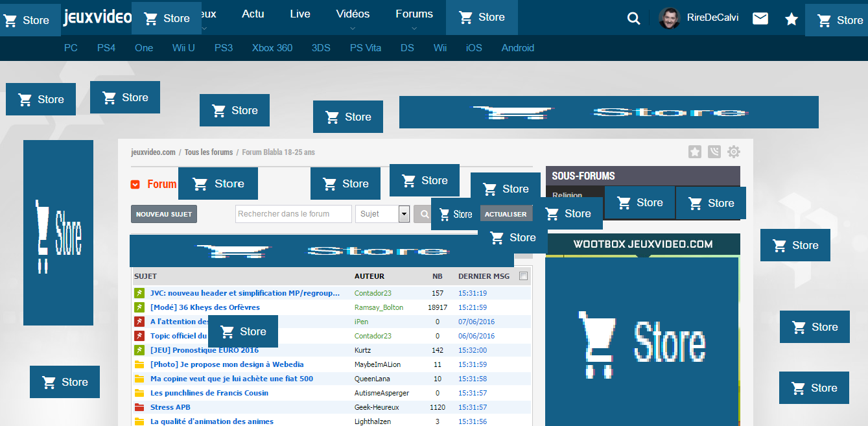This screenshot has height=426, width=868.
Task: Click last message date 07/06/2016
Action: [476, 322]
